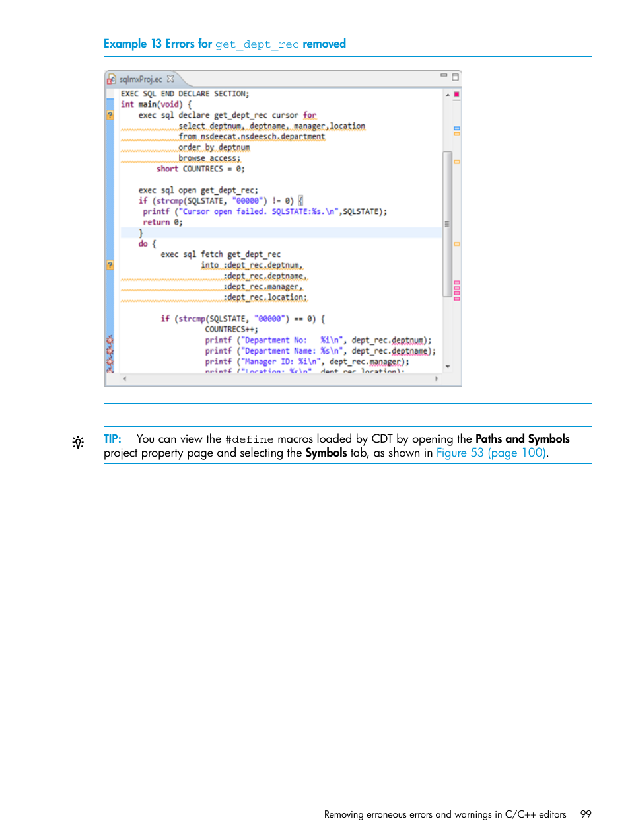Click heading 'Example 13 Errors for get_dept_rec removed'
This screenshot has height=840, width=630.
pos(225,44)
